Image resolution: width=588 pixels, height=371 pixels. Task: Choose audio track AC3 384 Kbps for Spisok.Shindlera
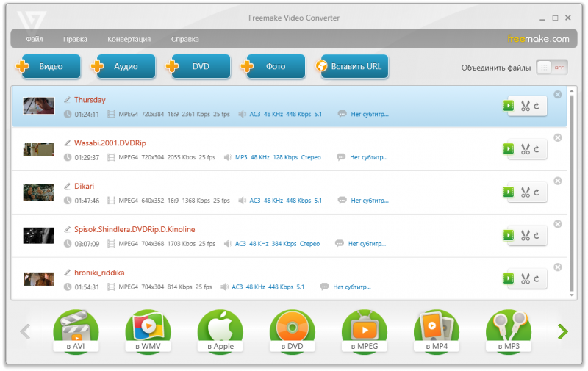[277, 244]
